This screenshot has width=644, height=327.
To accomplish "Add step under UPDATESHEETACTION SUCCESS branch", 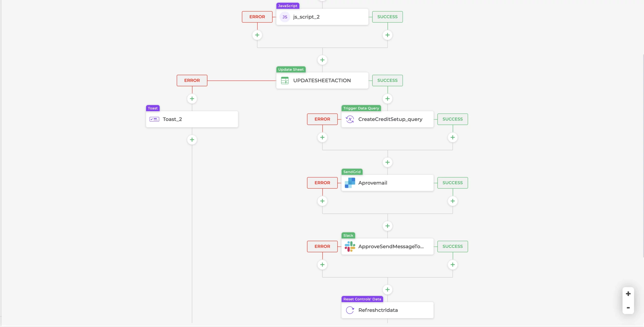I will click(x=387, y=99).
